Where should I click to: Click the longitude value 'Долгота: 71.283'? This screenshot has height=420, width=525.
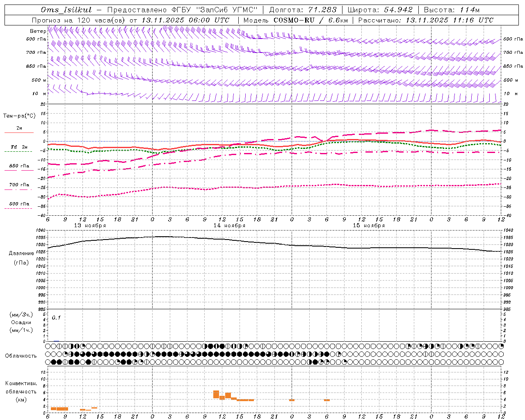303,10
